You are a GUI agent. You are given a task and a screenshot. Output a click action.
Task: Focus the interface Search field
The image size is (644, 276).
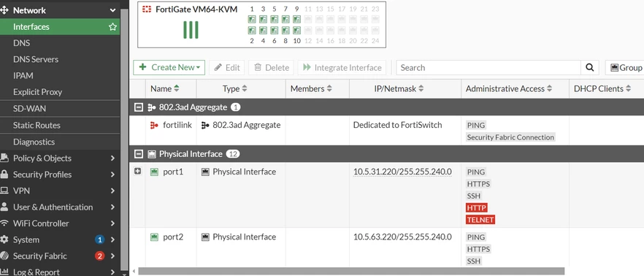488,67
